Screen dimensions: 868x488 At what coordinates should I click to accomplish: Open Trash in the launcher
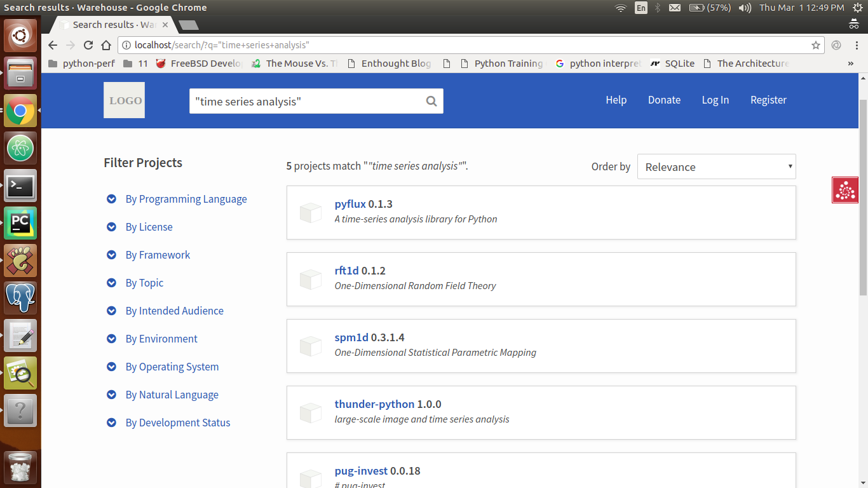point(20,468)
